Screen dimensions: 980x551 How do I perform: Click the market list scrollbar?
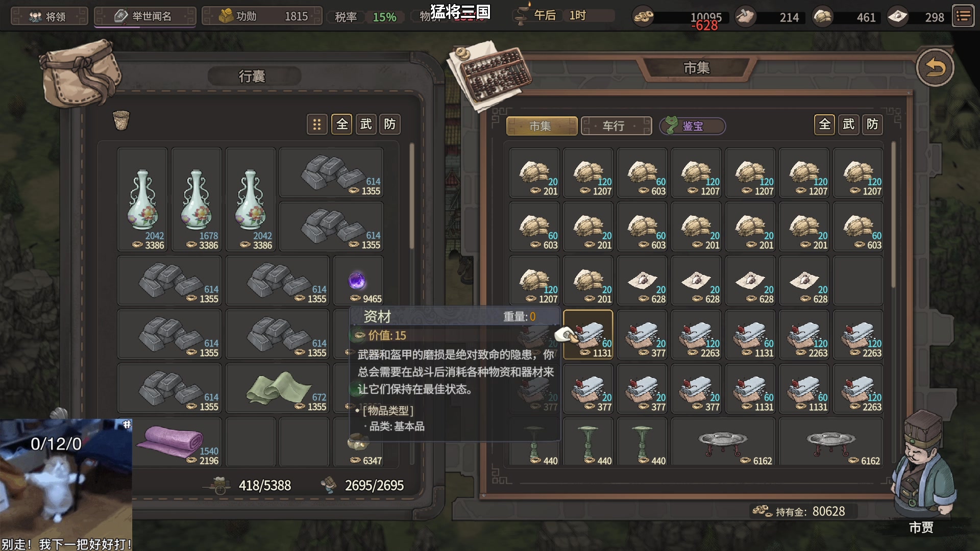(894, 215)
